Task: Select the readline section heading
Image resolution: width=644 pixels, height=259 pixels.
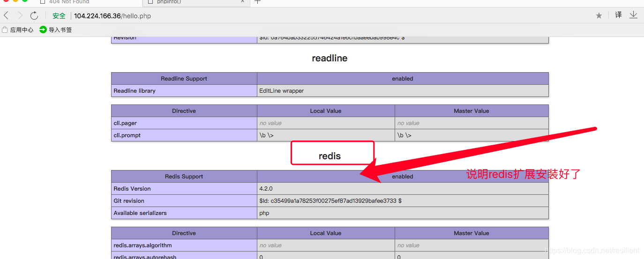Action: tap(329, 58)
